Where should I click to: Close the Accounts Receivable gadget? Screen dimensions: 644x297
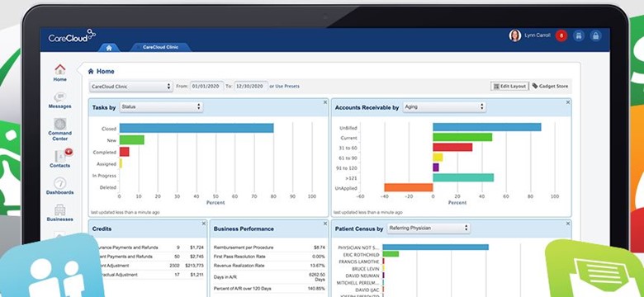[x=568, y=102]
